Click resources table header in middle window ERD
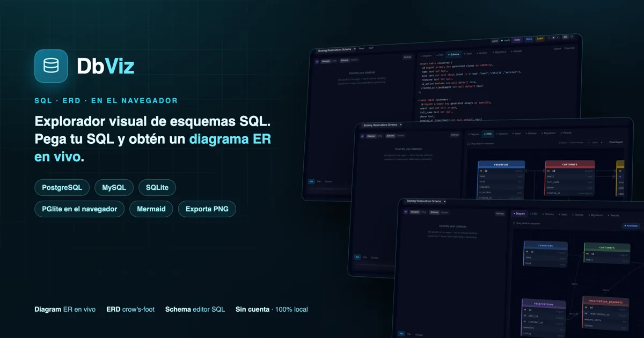Image resolution: width=644 pixels, height=338 pixels. click(501, 164)
